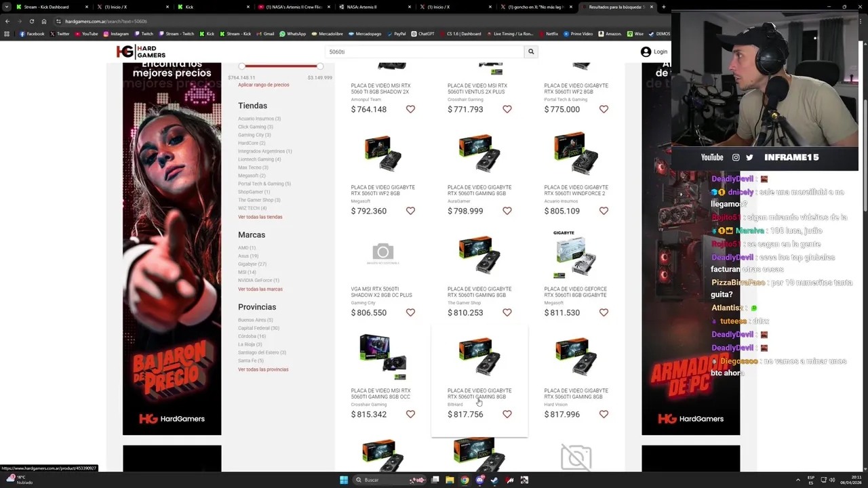Image resolution: width=868 pixels, height=488 pixels.
Task: Open the Discord icon on the taskbar
Action: (479, 480)
